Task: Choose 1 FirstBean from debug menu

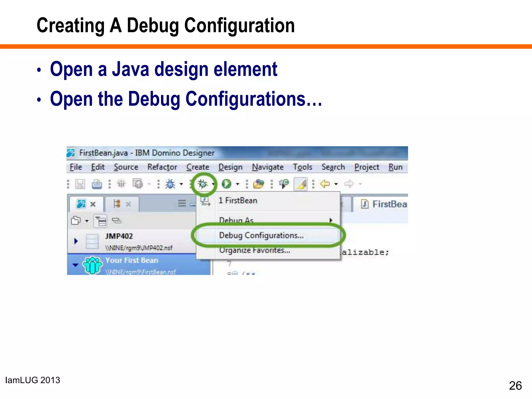Action: tap(238, 201)
